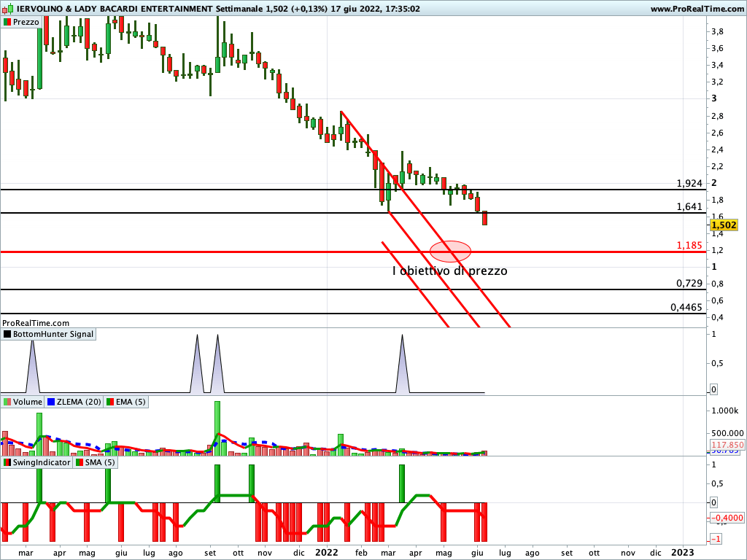Click the yellow 1,502 current price tag
The width and height of the screenshot is (747, 560).
(x=724, y=225)
